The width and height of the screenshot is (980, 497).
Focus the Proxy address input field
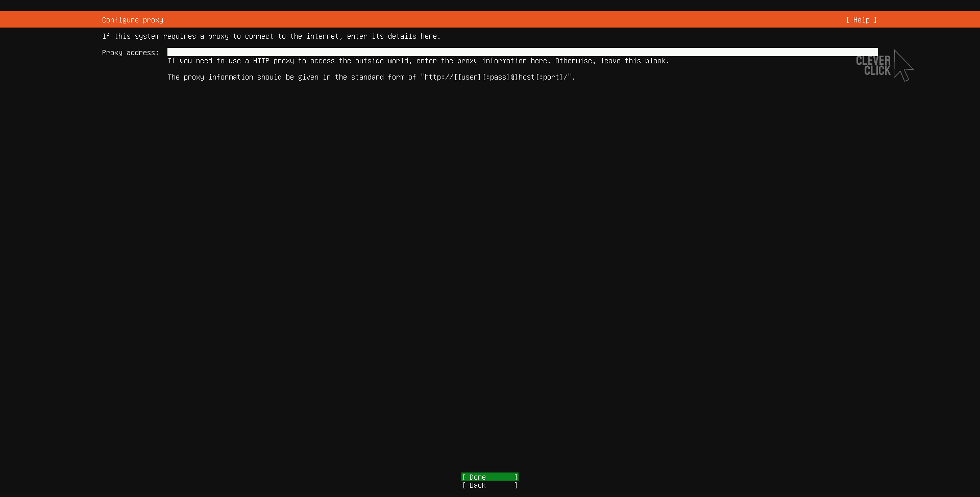click(x=522, y=52)
